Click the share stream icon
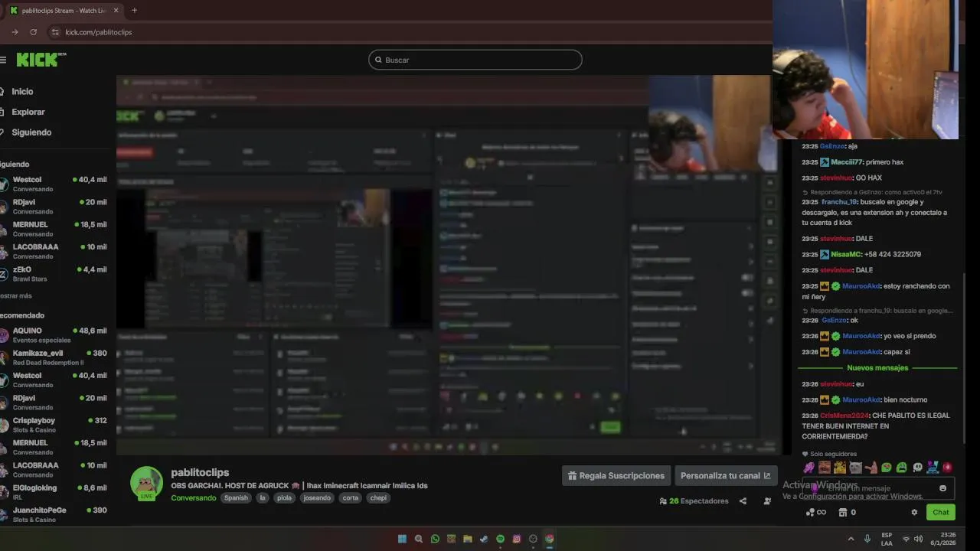The width and height of the screenshot is (980, 551). [x=743, y=501]
